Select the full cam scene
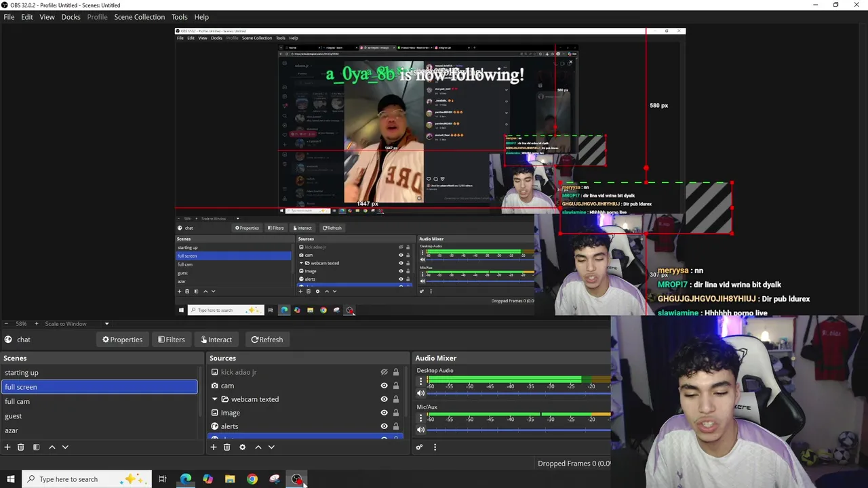 [100, 401]
